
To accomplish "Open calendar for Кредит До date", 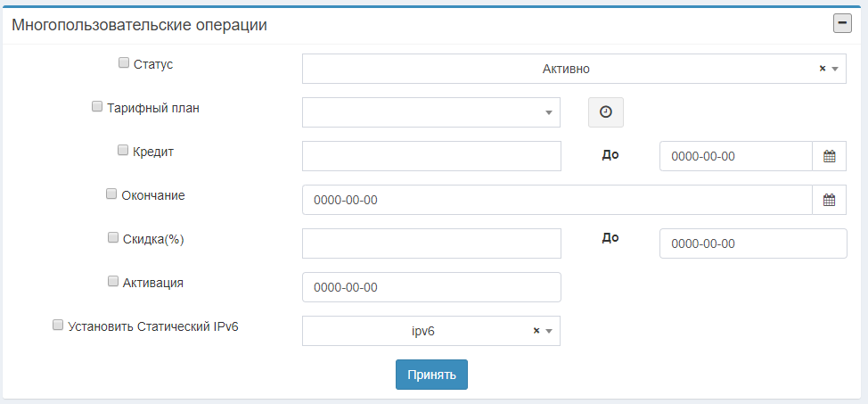I will pos(830,156).
